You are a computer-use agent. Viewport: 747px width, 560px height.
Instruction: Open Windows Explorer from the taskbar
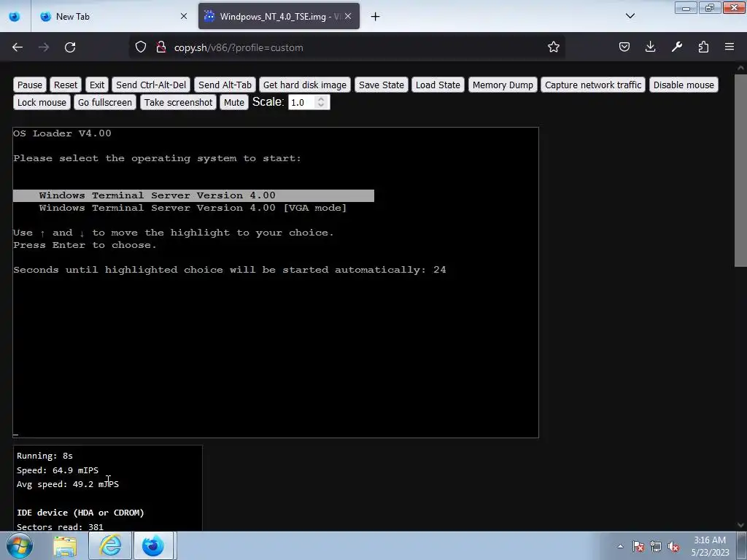pos(65,546)
